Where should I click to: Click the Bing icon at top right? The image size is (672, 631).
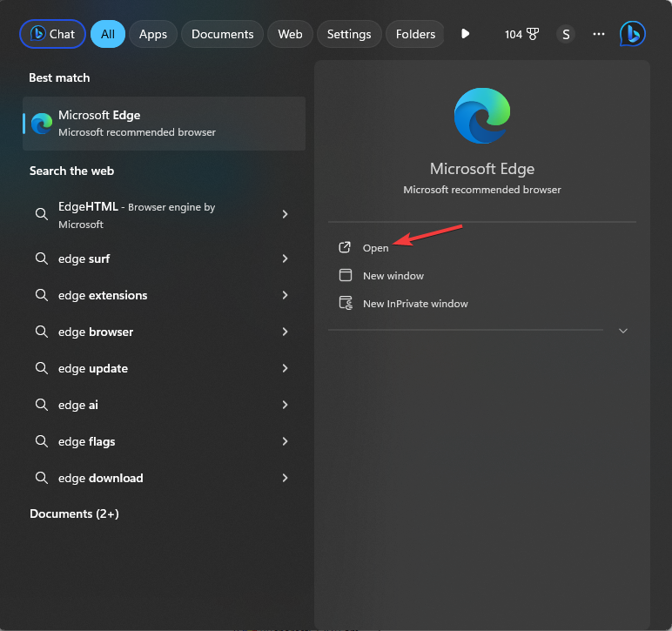[632, 34]
